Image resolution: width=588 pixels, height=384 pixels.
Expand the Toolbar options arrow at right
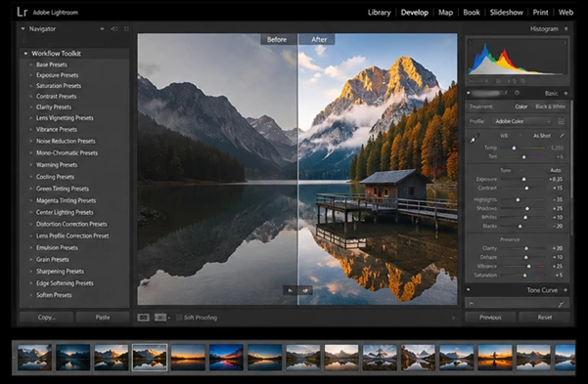453,318
